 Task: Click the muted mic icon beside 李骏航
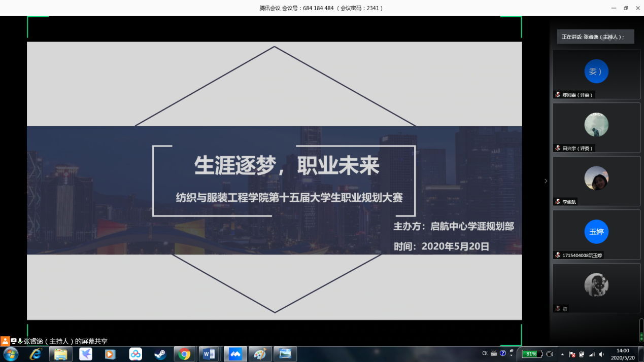pyautogui.click(x=558, y=202)
